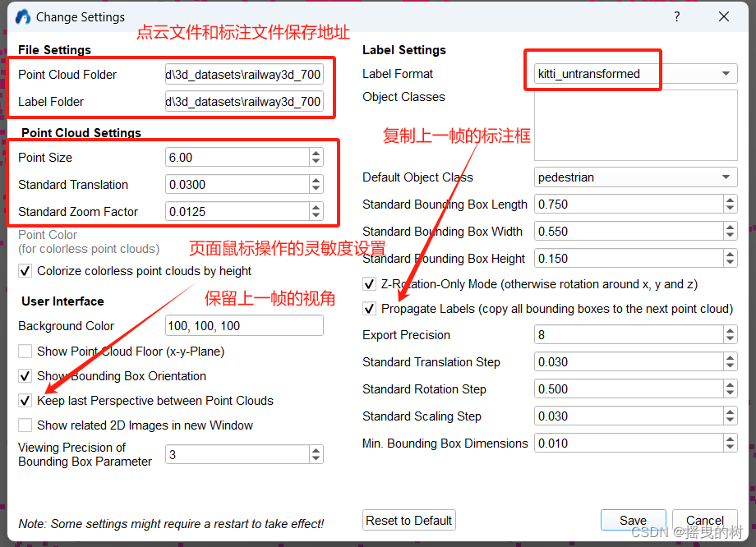Increase Standard Translation Step value
Image resolution: width=756 pixels, height=547 pixels.
[x=731, y=357]
